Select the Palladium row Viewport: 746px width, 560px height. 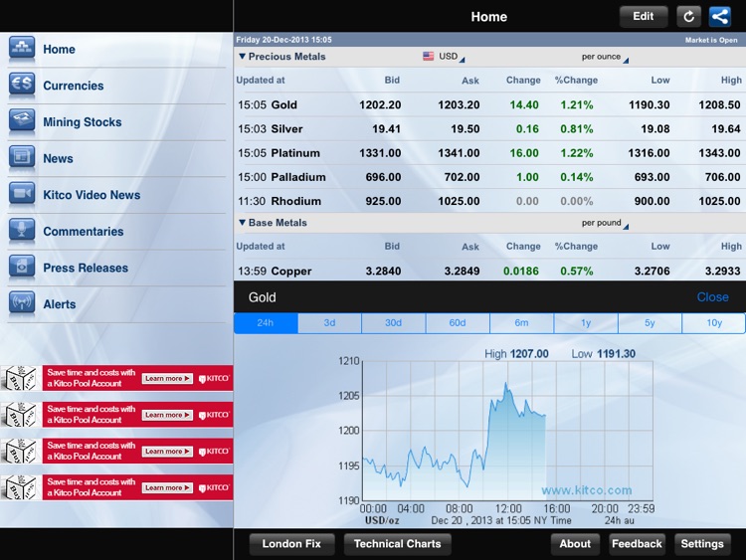[x=489, y=177]
